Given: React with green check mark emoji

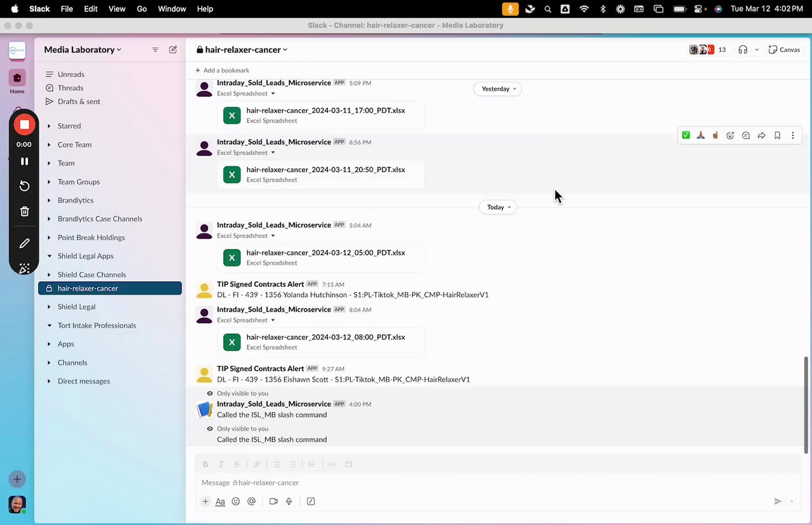Looking at the screenshot, I should coord(686,135).
